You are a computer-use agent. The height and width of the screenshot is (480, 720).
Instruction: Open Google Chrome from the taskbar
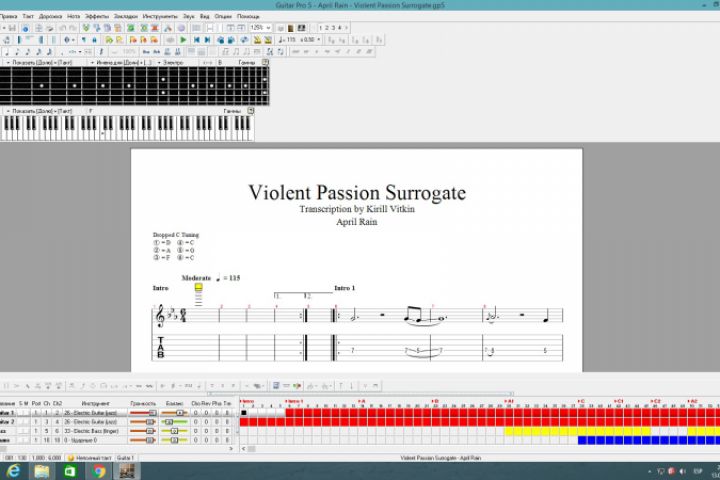pos(98,471)
